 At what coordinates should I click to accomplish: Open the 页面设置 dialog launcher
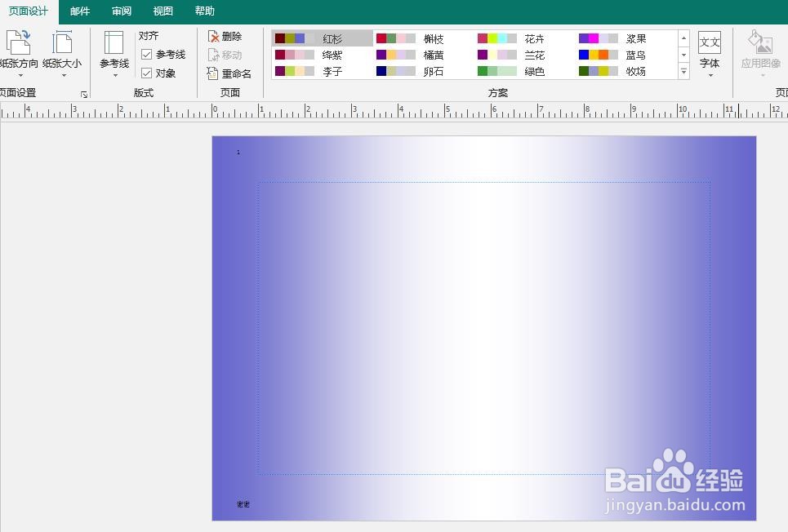[x=84, y=95]
